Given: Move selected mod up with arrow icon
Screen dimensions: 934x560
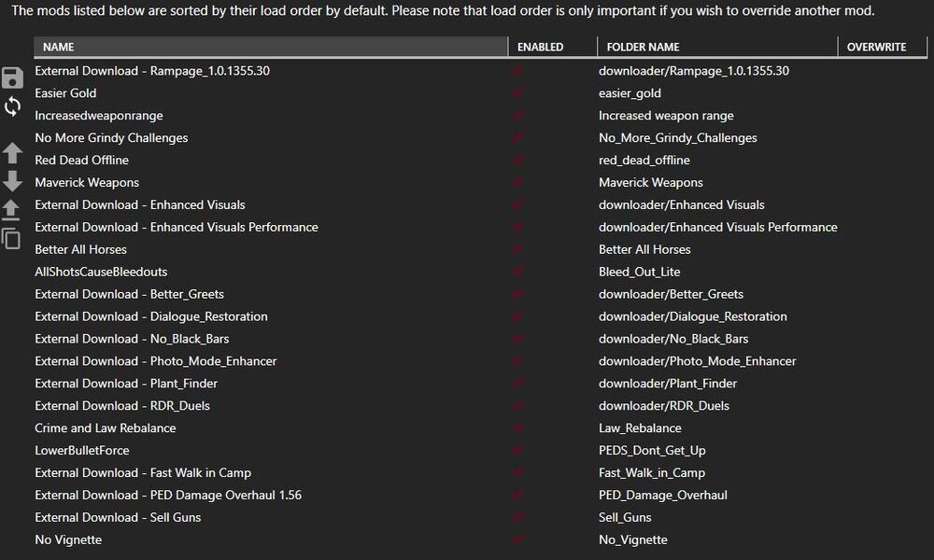Looking at the screenshot, I should pos(13,153).
